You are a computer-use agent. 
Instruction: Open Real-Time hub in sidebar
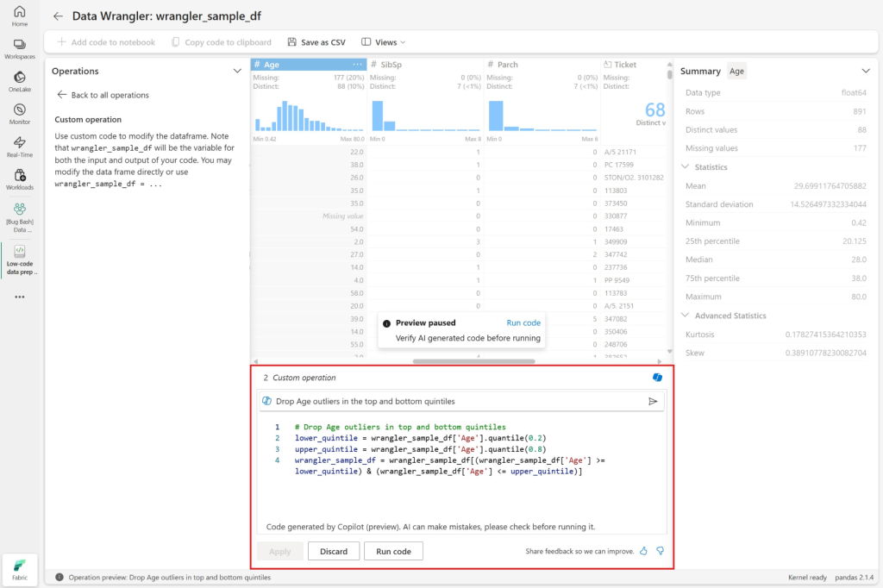pos(19,146)
